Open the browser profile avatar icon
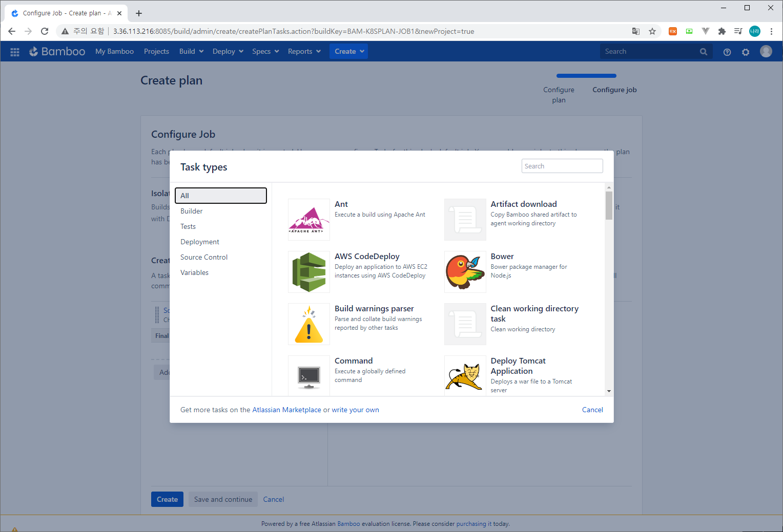This screenshot has width=783, height=532. coord(755,31)
